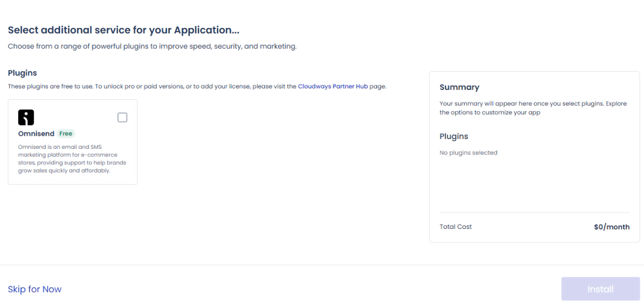Image resolution: width=644 pixels, height=308 pixels.
Task: Click the "No plugins selected" text
Action: (x=468, y=152)
